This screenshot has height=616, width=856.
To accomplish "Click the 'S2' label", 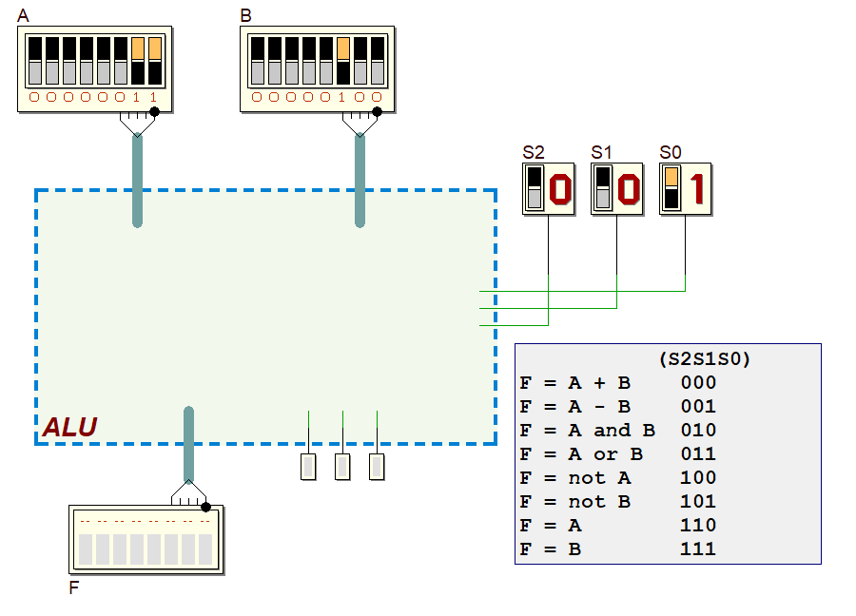I will tap(534, 152).
